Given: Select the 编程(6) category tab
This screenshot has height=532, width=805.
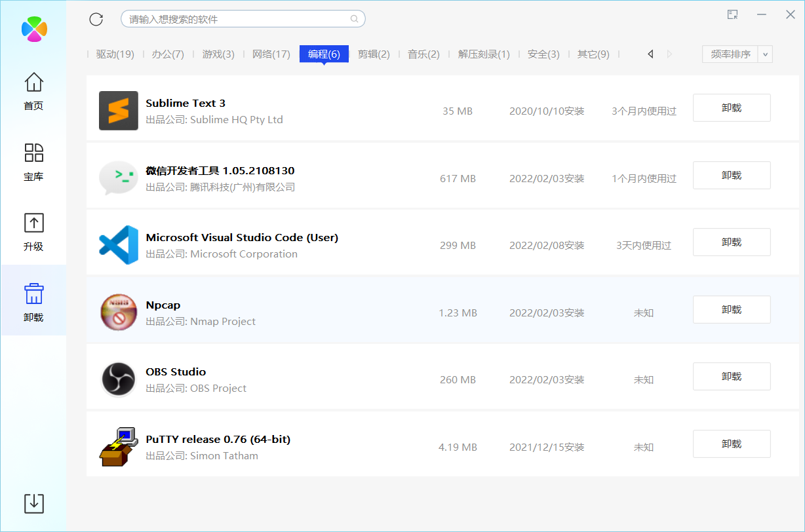Looking at the screenshot, I should pos(324,54).
